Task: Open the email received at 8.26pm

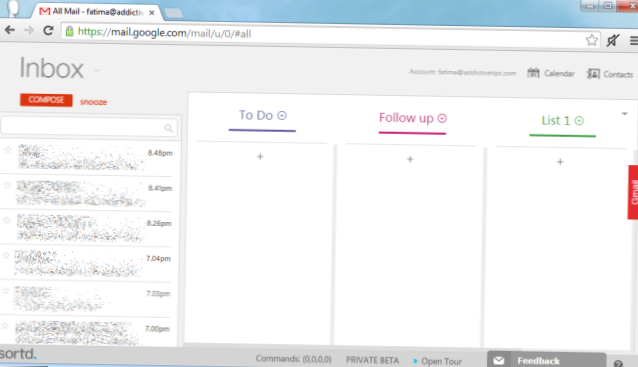Action: pyautogui.click(x=86, y=228)
